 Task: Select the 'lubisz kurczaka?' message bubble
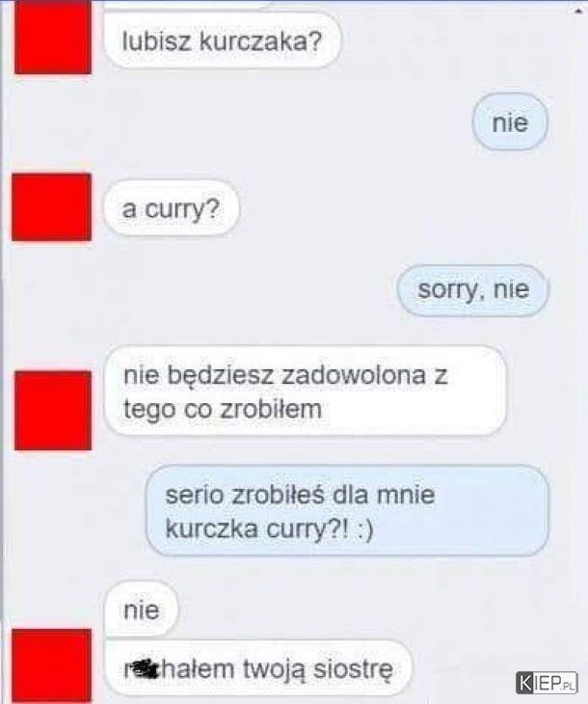222,41
